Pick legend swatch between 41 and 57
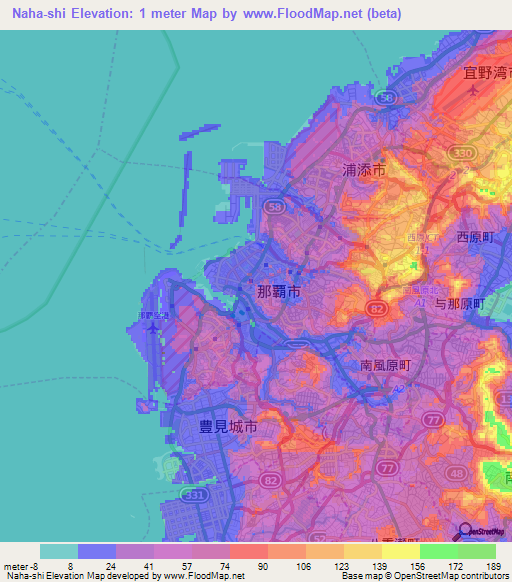This screenshot has height=582, width=512. click(x=173, y=552)
